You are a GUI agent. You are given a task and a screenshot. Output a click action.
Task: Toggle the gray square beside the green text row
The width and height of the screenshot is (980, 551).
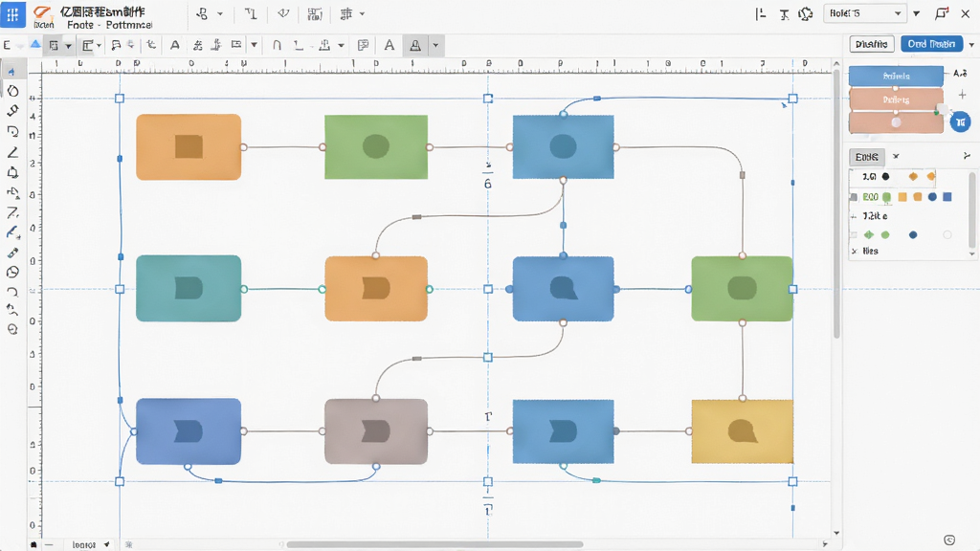[x=854, y=197]
